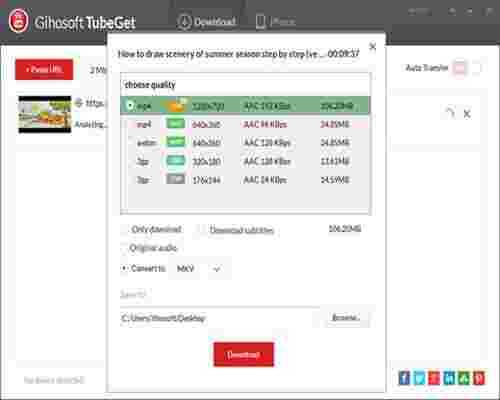This screenshot has width=500, height=400.
Task: Share via the red Google Plus icon
Action: click(434, 378)
